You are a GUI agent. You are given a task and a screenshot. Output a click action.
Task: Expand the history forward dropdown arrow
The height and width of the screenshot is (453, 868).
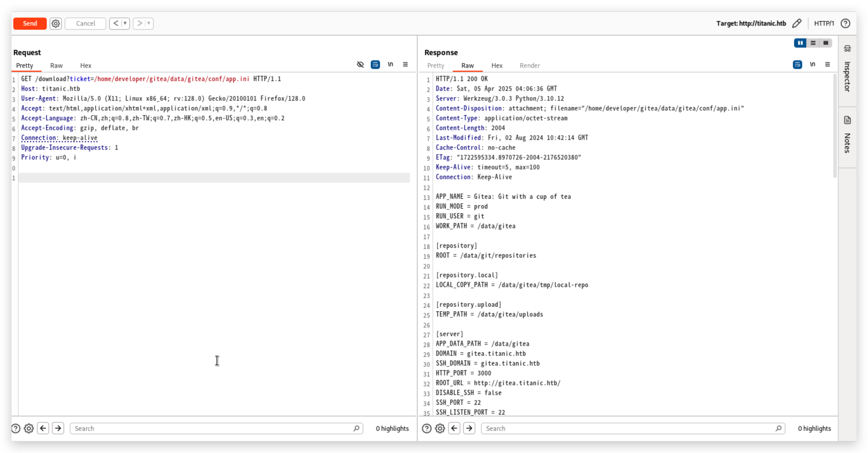[x=149, y=23]
